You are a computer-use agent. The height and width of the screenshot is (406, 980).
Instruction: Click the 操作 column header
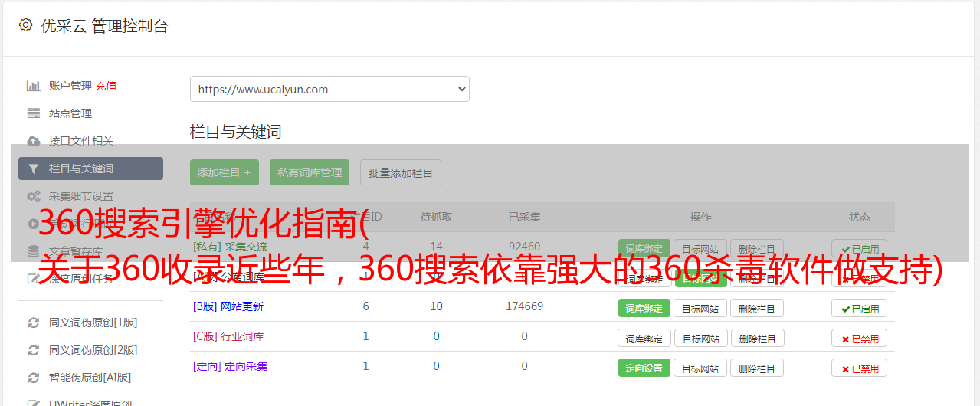pyautogui.click(x=701, y=217)
